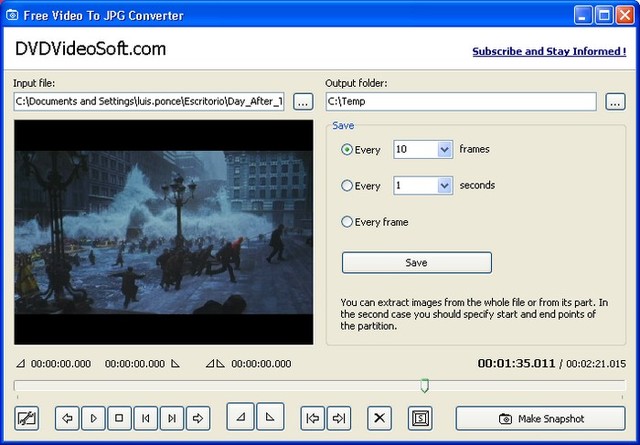Image resolution: width=640 pixels, height=445 pixels.
Task: Click the S frame icon button
Action: [420, 418]
